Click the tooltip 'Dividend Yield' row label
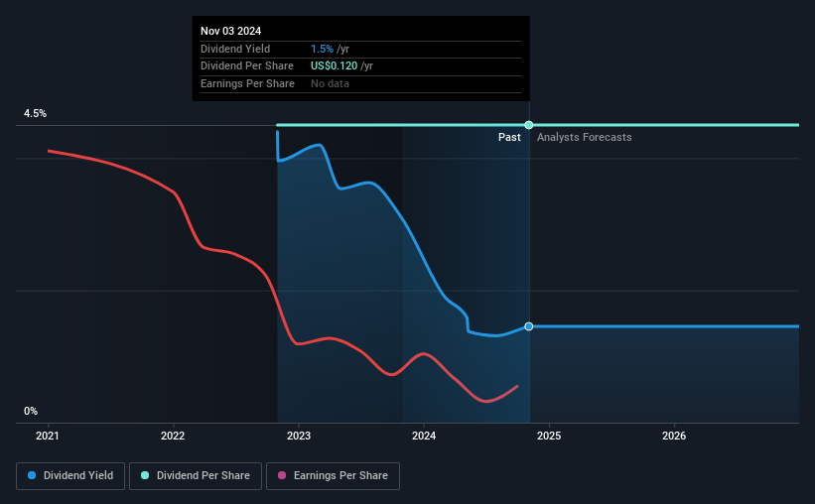Screen dimensions: 815x504 tap(235, 49)
